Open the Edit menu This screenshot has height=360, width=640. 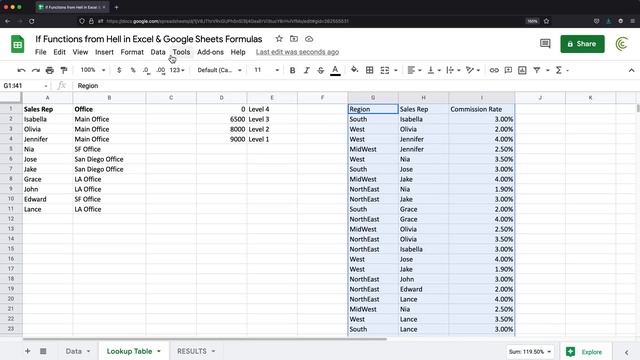pyautogui.click(x=59, y=52)
